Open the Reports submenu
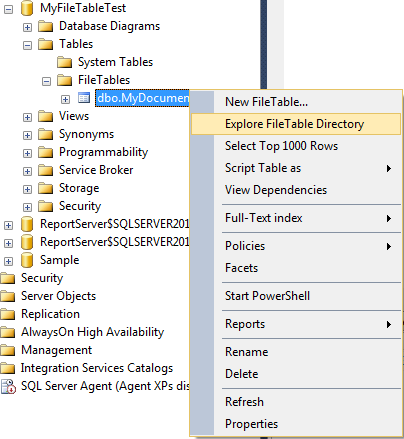The width and height of the screenshot is (404, 439). [296, 324]
